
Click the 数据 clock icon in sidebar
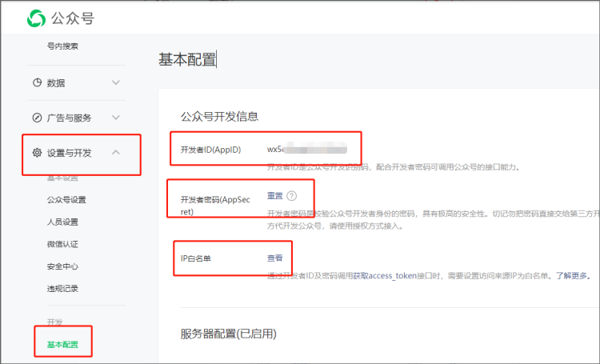point(37,82)
